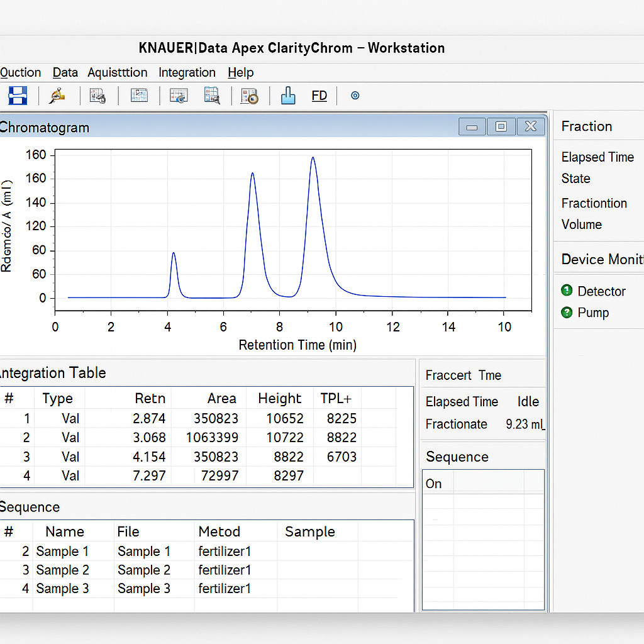The image size is (644, 644).
Task: Click the Metod column header in Sequence
Action: click(x=219, y=531)
